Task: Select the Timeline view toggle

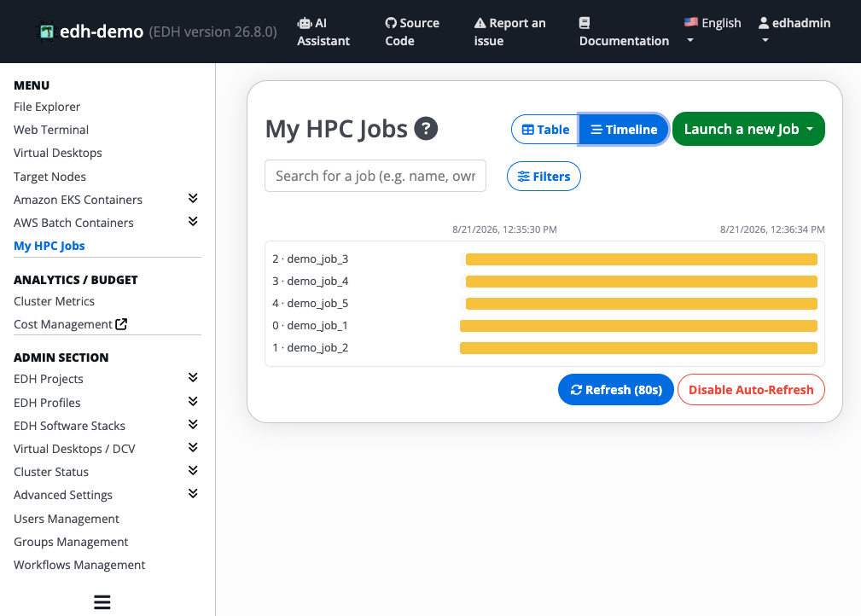Action: coord(623,129)
